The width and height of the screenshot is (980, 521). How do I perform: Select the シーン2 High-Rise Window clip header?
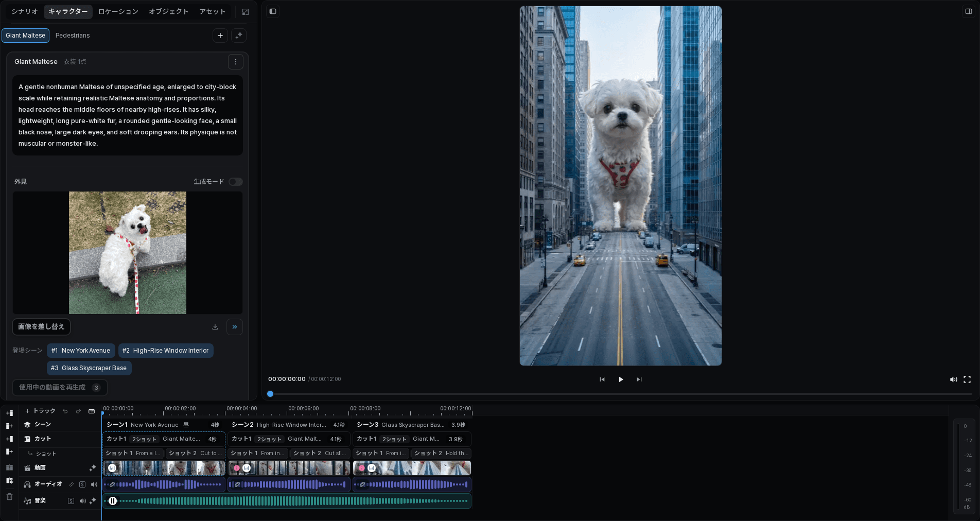pyautogui.click(x=288, y=425)
